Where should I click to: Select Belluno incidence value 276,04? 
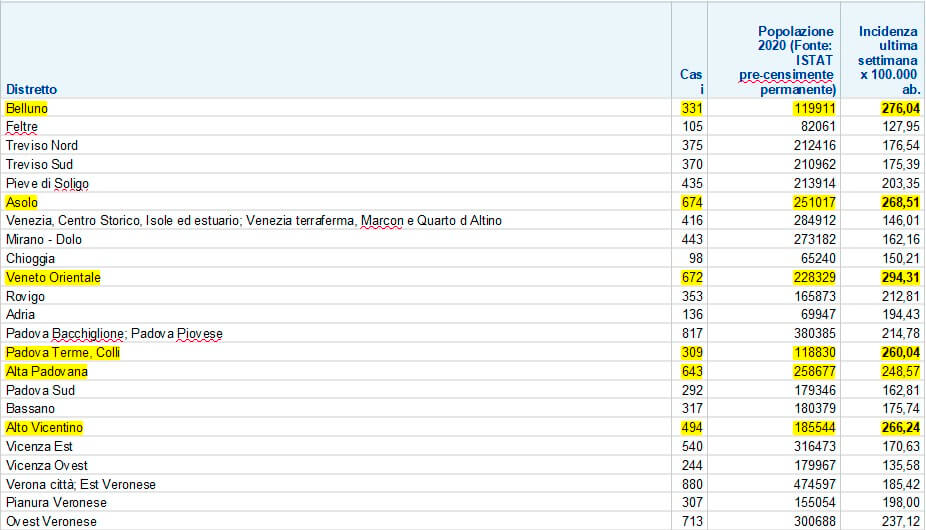[x=900, y=108]
